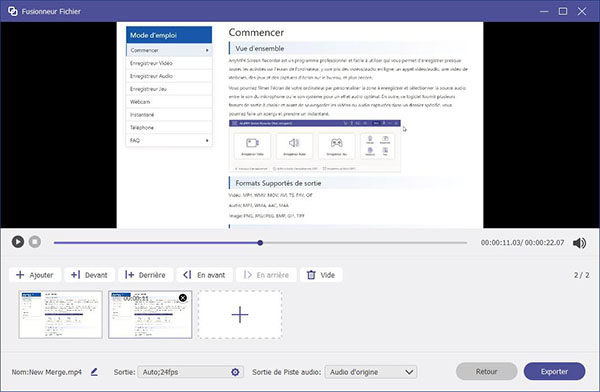The image size is (600, 392).
Task: Remove the second clip via X icon
Action: [183, 298]
